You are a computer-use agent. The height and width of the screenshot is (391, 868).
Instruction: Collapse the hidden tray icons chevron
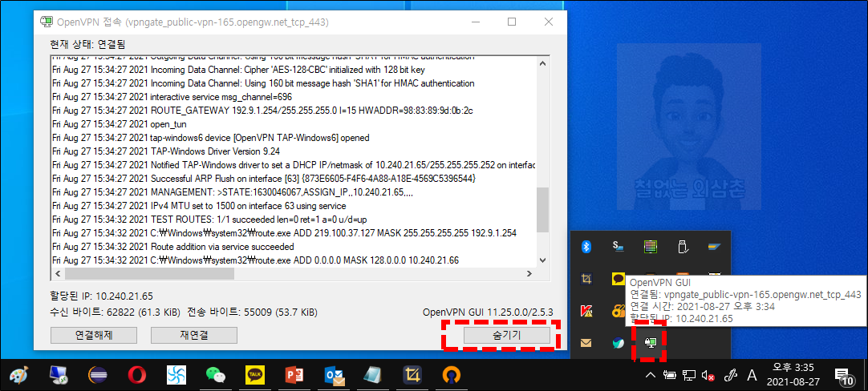pyautogui.click(x=651, y=376)
